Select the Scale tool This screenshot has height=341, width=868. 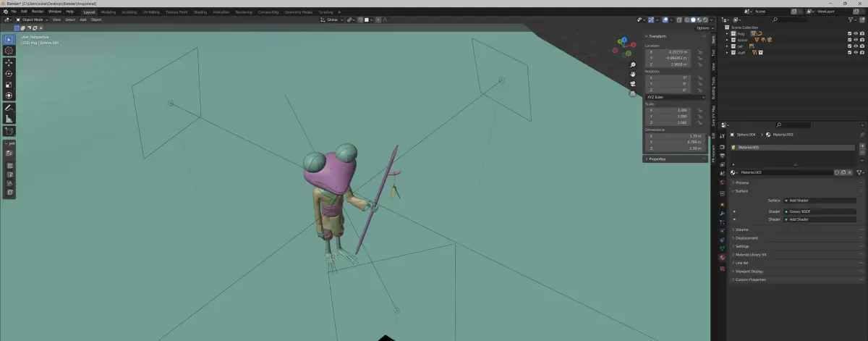click(9, 84)
